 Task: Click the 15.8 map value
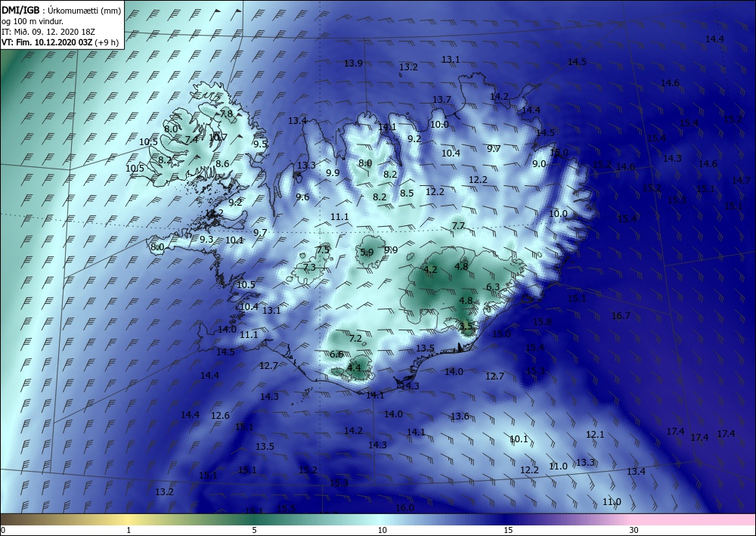click(542, 321)
